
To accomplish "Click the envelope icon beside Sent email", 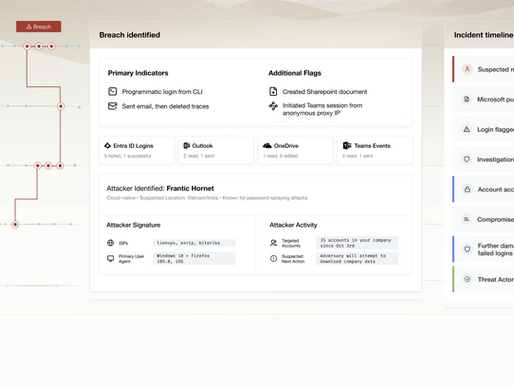I will [x=113, y=106].
